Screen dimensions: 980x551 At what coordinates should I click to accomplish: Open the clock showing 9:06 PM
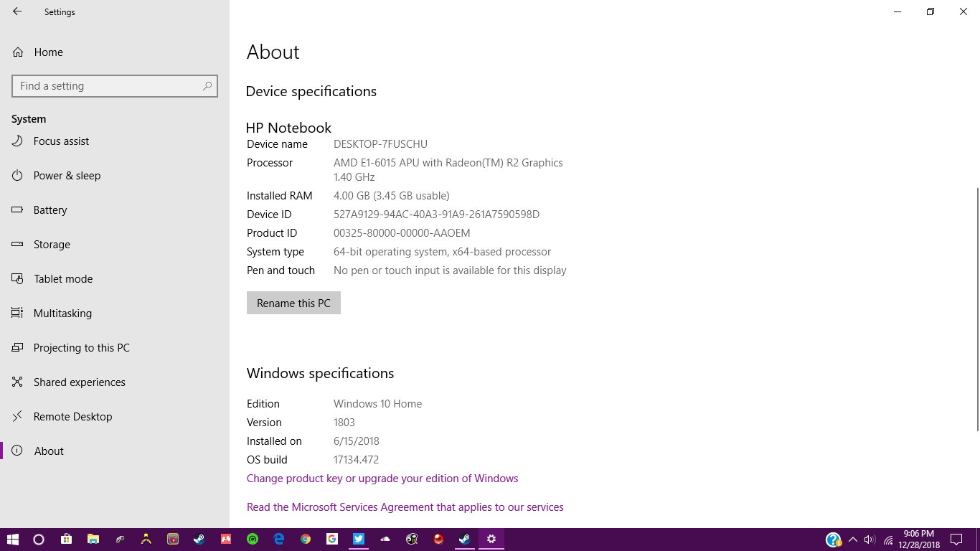[x=918, y=540]
